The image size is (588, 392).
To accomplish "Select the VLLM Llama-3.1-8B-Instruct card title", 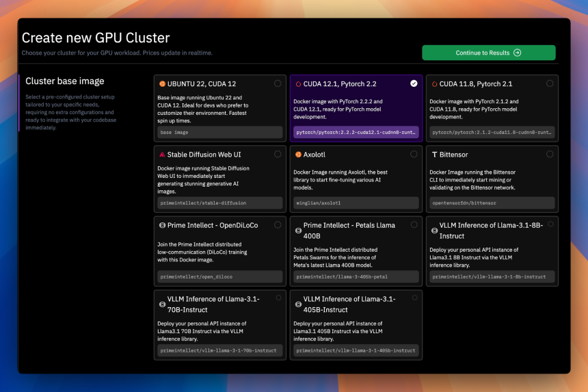I will (x=491, y=231).
